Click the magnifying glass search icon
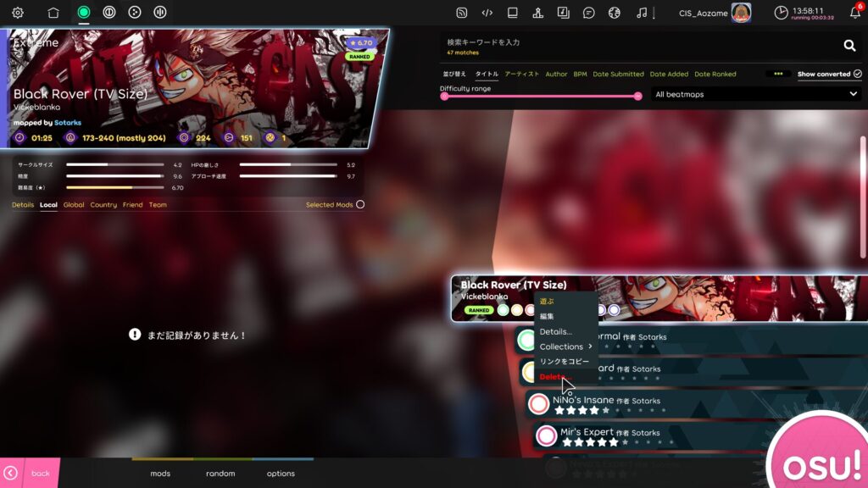 click(x=849, y=46)
